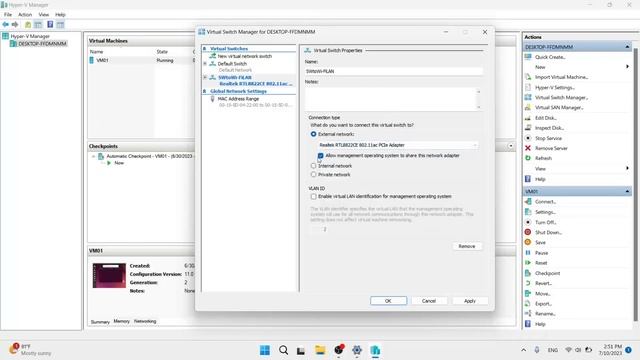The height and width of the screenshot is (360, 640).
Task: Click Reset action for VM01
Action: tap(541, 263)
